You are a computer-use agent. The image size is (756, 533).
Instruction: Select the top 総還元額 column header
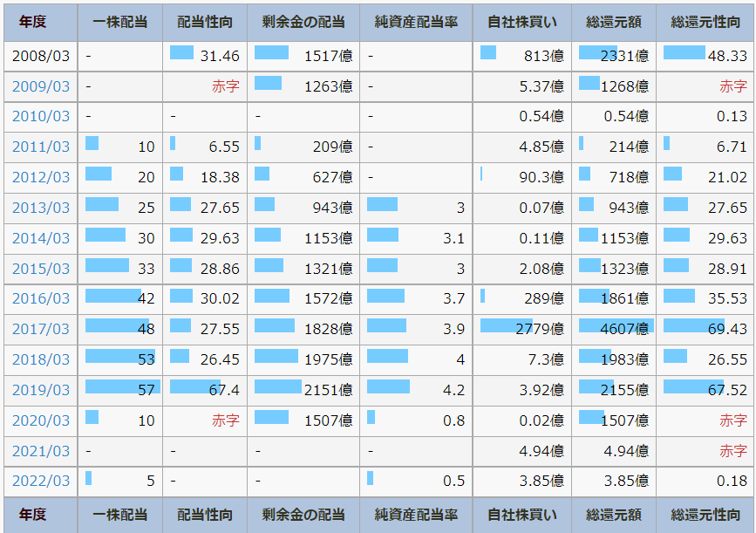[x=614, y=22]
